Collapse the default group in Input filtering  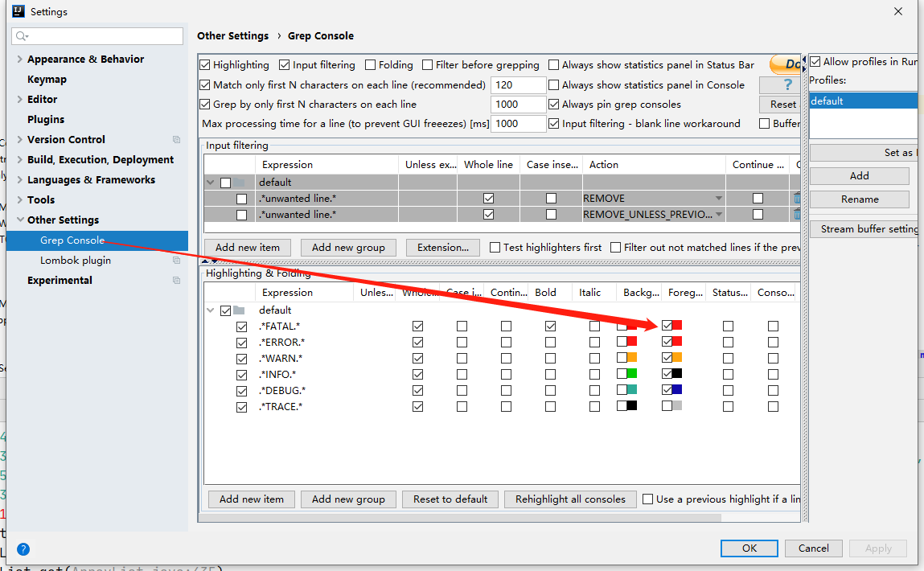point(210,183)
